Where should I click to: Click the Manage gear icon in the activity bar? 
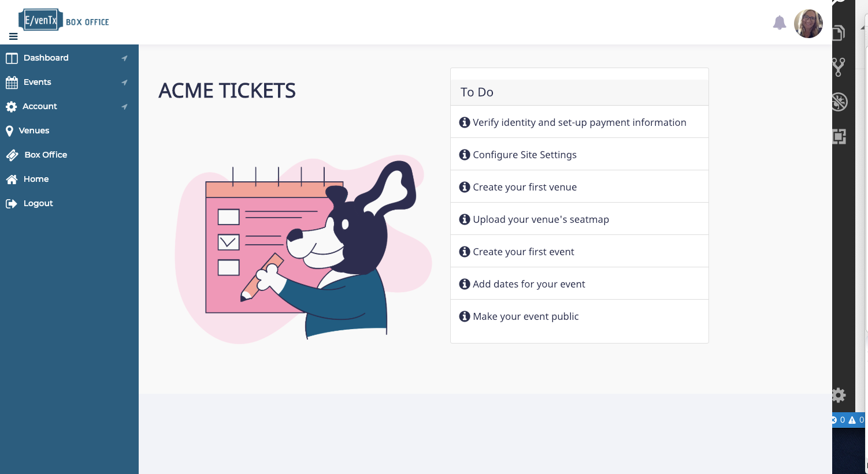click(839, 395)
